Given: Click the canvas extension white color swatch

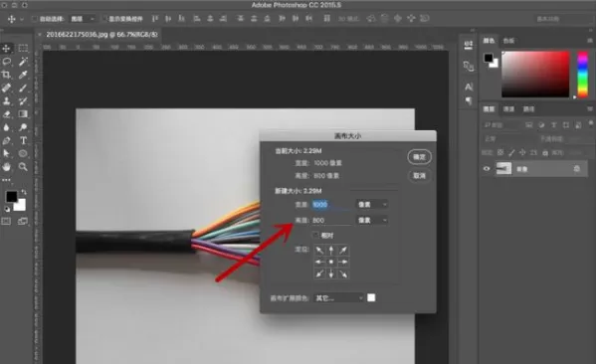Looking at the screenshot, I should coord(371,297).
